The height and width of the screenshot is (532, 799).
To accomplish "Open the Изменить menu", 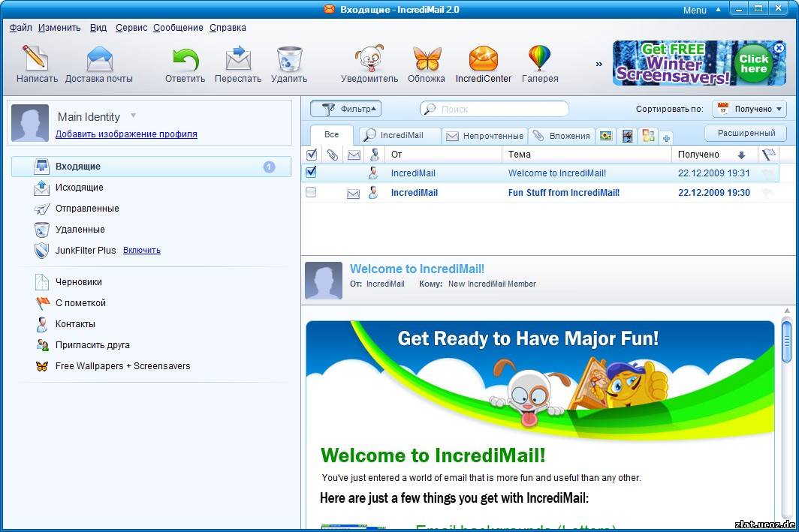I will [59, 28].
